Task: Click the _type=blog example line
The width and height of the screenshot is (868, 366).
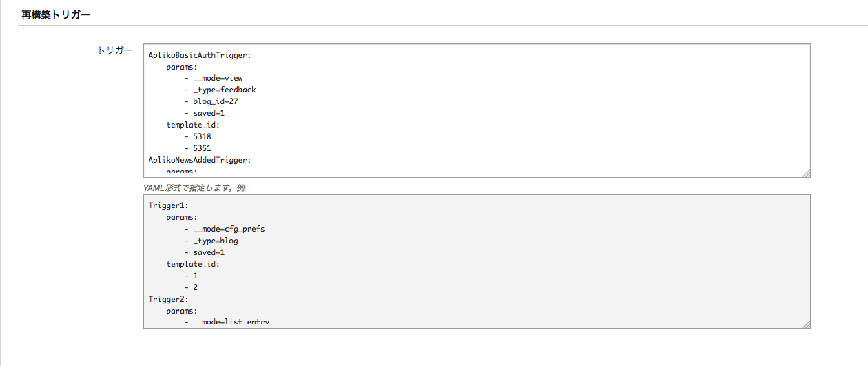Action: (x=215, y=241)
